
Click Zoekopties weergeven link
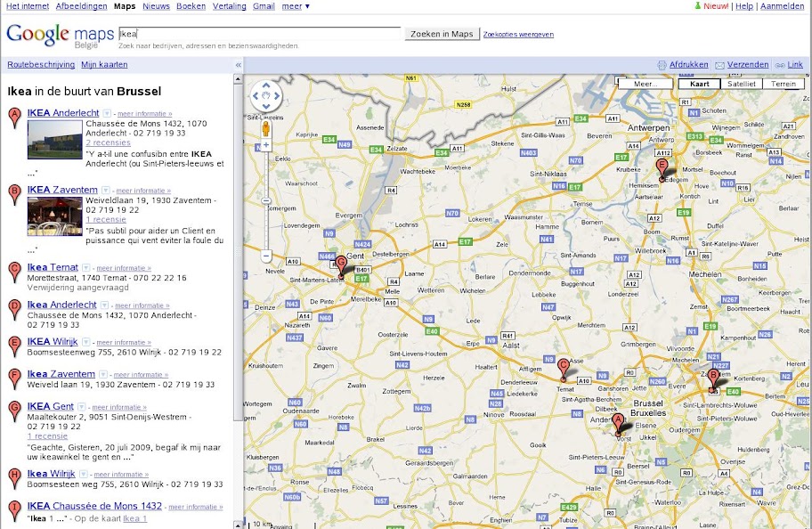518,34
